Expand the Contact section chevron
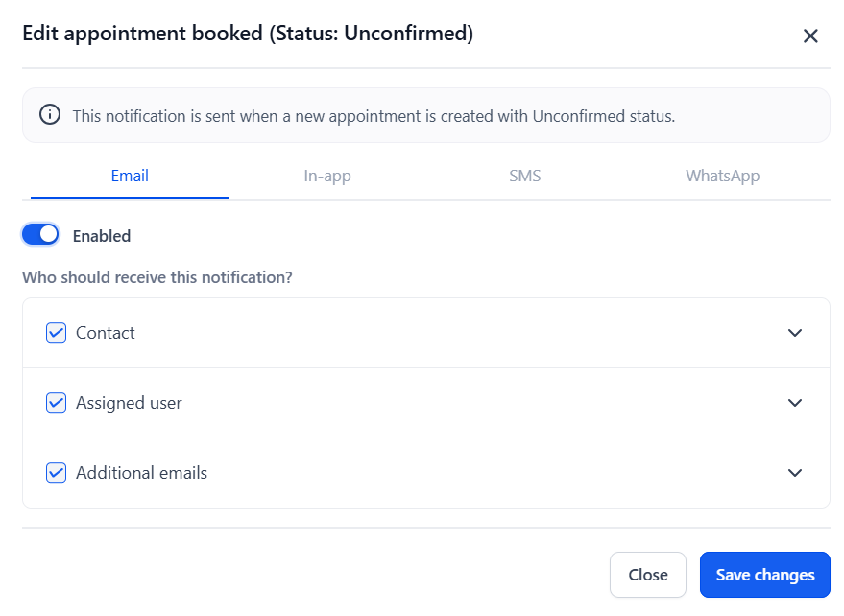 pos(794,333)
